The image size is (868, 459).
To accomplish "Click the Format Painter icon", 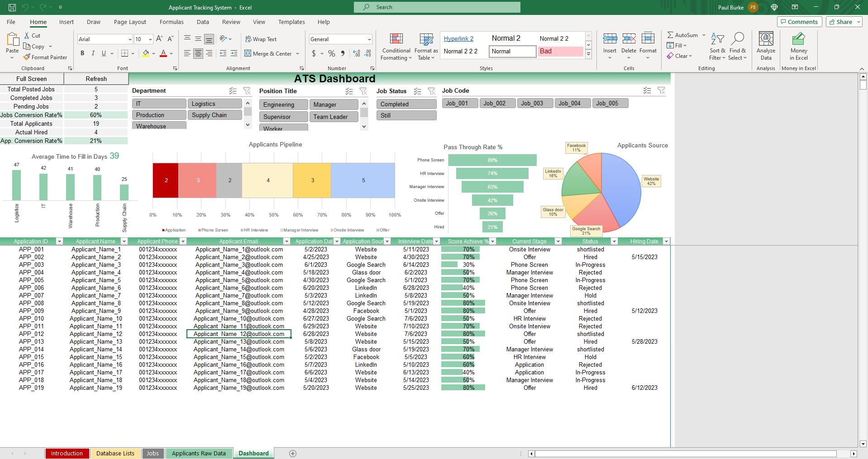I will [27, 57].
